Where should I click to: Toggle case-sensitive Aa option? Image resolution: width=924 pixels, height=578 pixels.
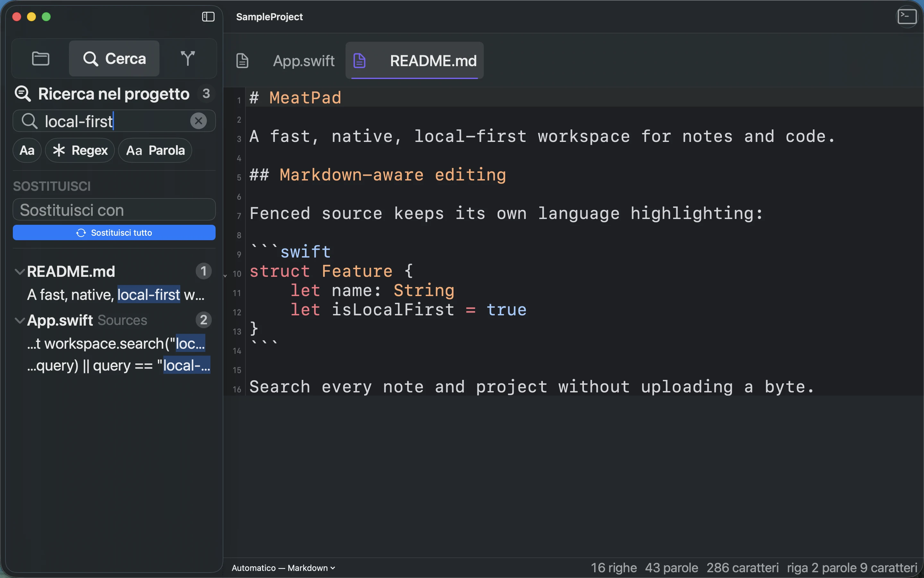(27, 150)
